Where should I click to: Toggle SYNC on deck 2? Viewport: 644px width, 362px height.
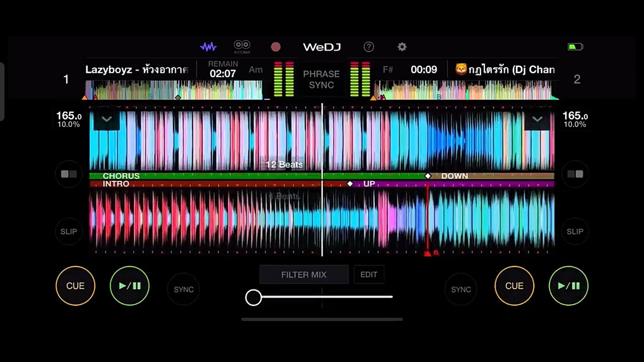point(461,289)
